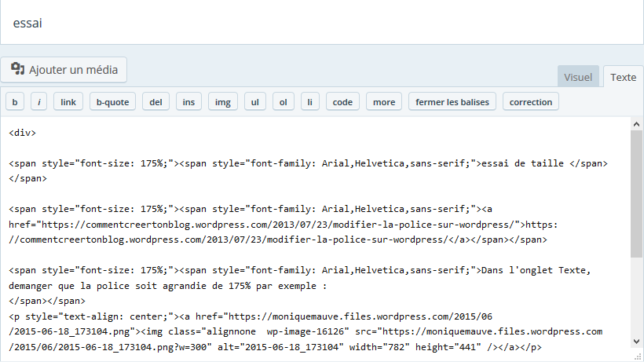Insert the more tag
This screenshot has height=362, width=644.
click(384, 102)
